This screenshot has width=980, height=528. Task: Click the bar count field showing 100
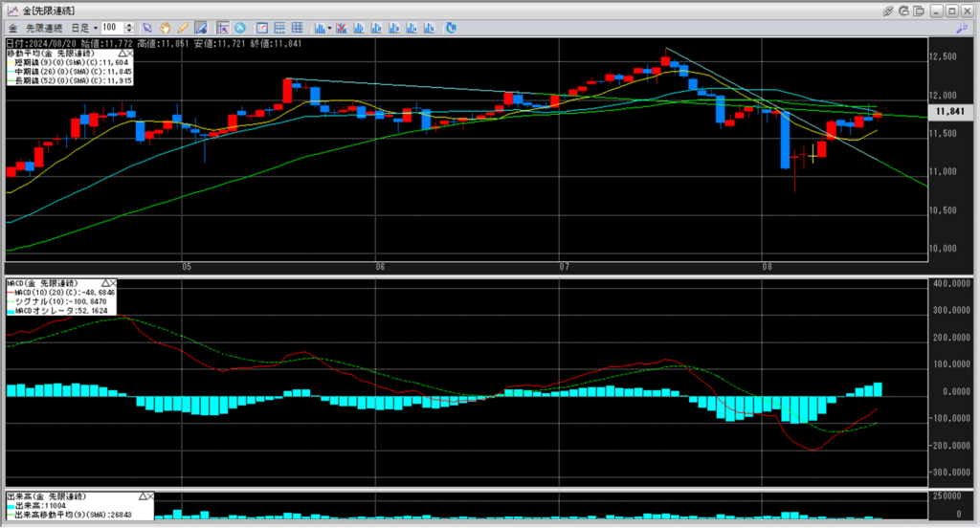tap(112, 28)
